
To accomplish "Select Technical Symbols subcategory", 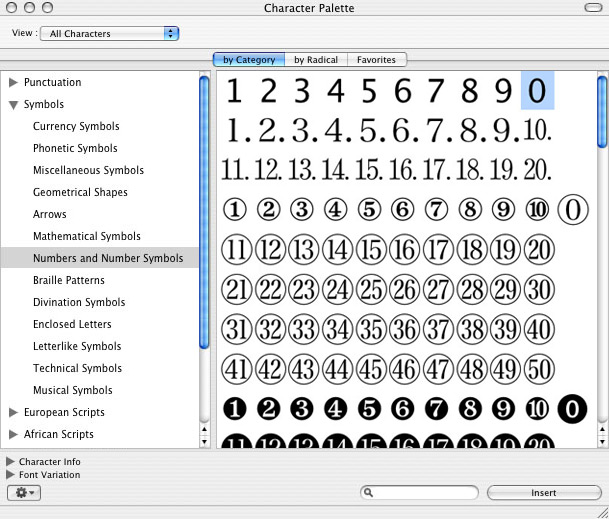I will (78, 368).
